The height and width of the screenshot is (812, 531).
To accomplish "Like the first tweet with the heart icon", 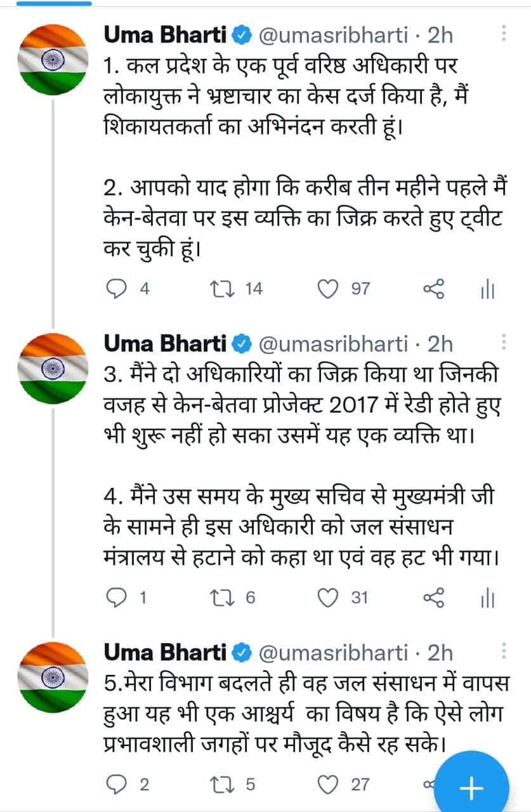I will point(329,289).
